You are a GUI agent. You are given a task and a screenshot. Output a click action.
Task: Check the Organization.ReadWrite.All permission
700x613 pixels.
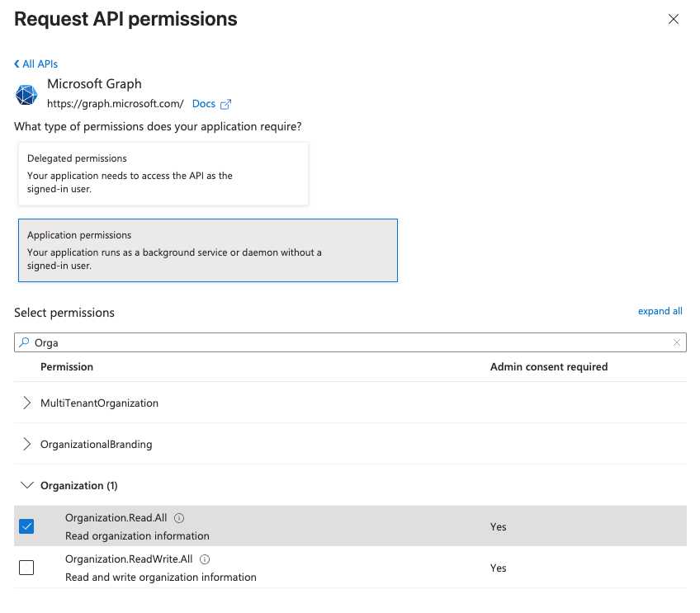(x=26, y=568)
